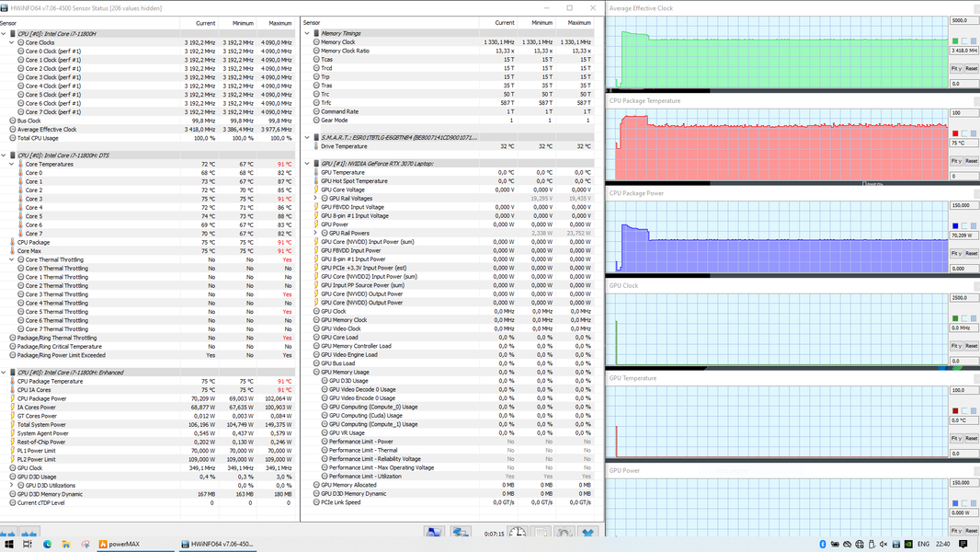Click the blue X close sensors icon
Image resolution: width=980 pixels, height=552 pixels.
[587, 534]
